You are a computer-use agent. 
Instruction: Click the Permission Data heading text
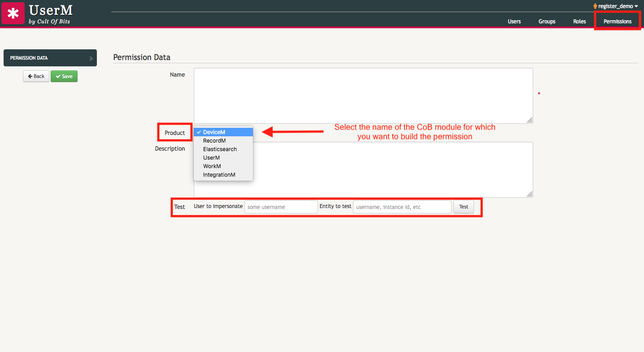pyautogui.click(x=142, y=57)
